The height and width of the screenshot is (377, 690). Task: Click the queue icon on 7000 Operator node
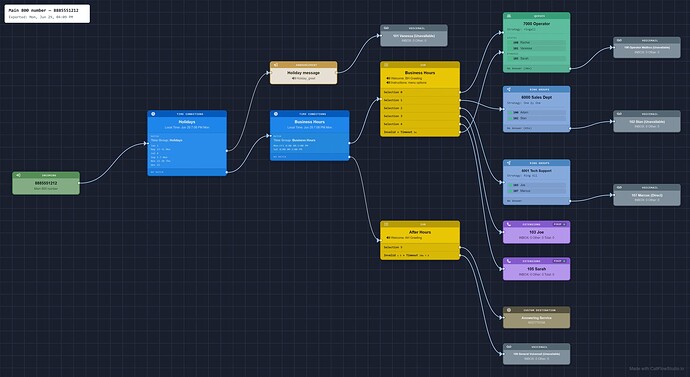pos(509,16)
